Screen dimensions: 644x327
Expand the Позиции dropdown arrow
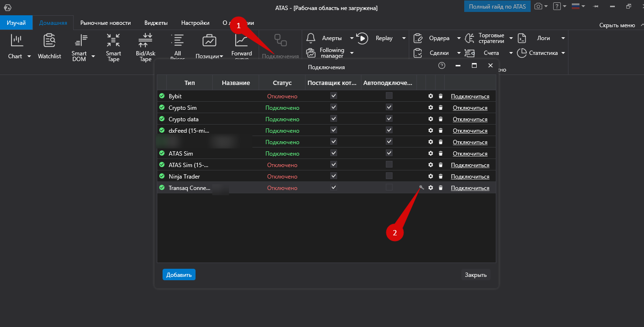pos(221,56)
